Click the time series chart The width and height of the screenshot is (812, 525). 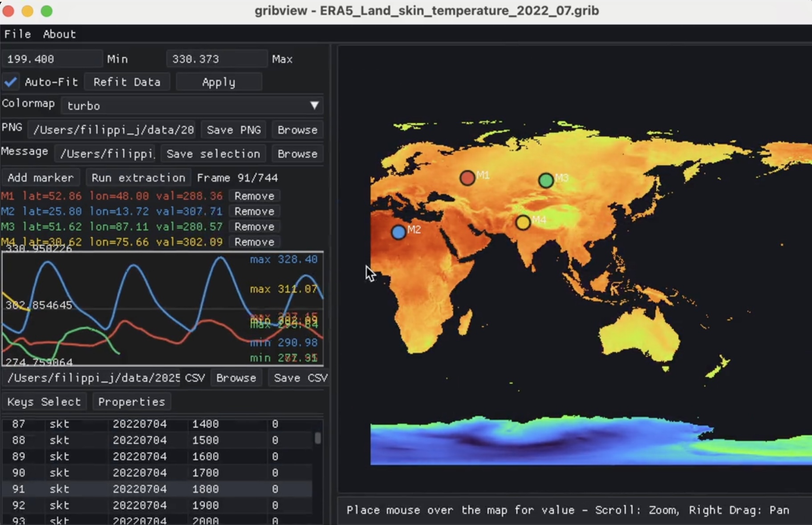162,308
